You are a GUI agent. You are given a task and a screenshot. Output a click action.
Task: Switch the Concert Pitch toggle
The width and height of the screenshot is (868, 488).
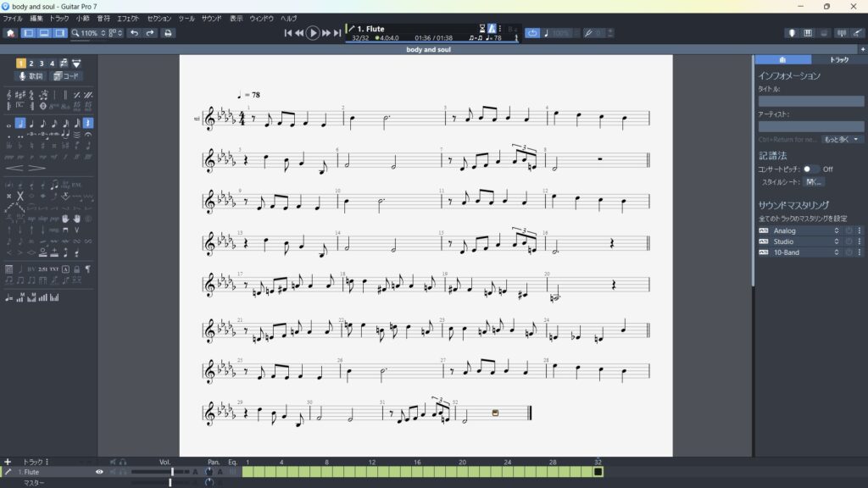click(x=810, y=169)
